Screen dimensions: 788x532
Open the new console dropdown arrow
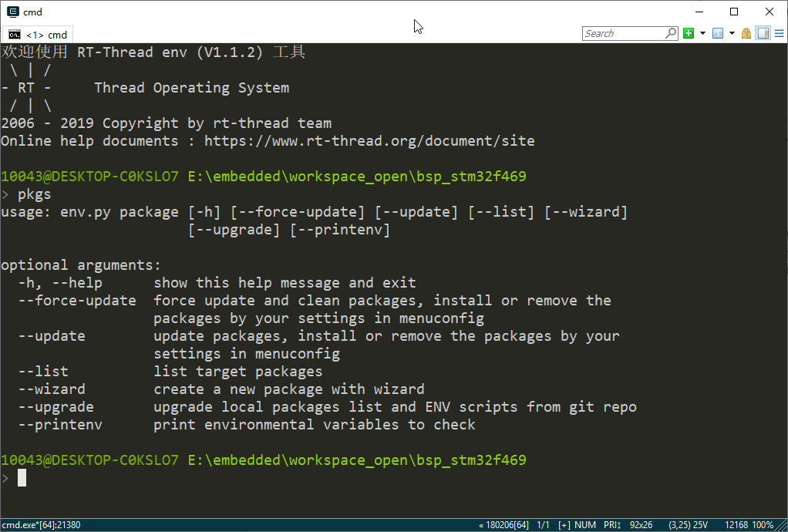coord(702,33)
